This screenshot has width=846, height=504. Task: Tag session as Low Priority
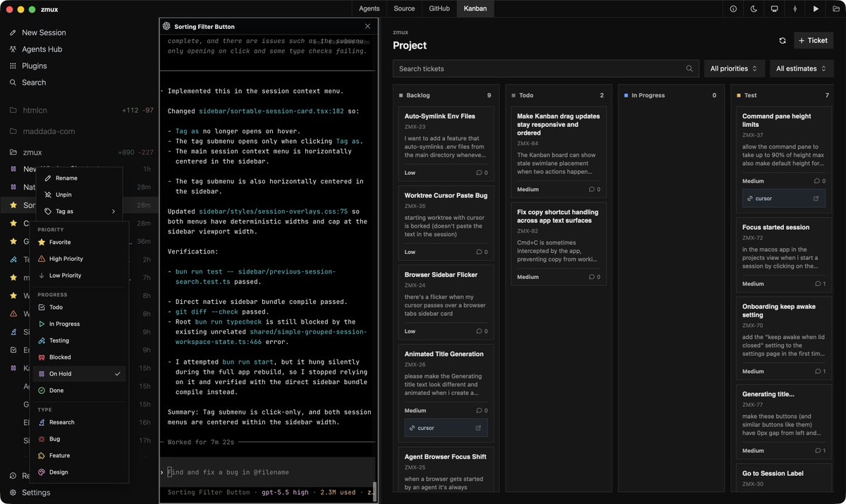pos(79,276)
